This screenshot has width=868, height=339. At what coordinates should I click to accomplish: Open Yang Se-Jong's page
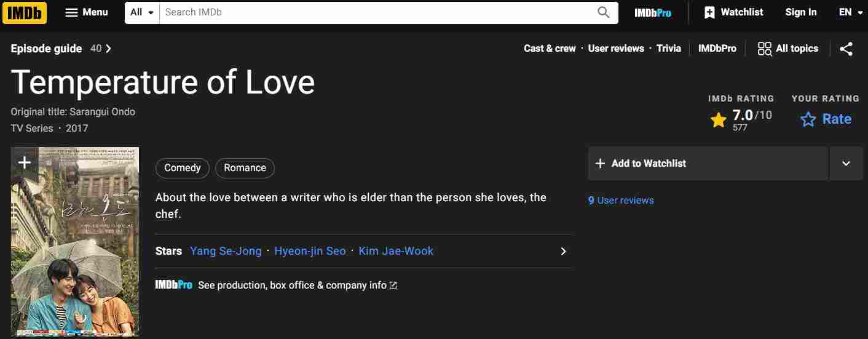coord(226,251)
